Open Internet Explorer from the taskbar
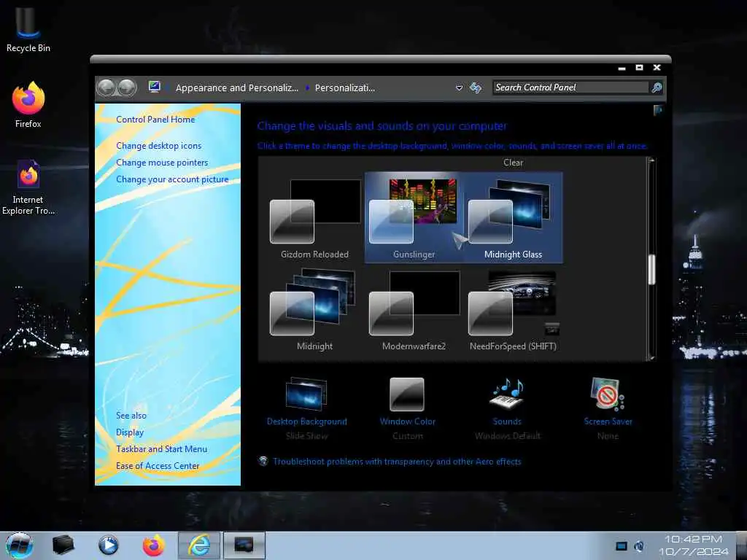Image resolution: width=747 pixels, height=560 pixels. pyautogui.click(x=199, y=545)
